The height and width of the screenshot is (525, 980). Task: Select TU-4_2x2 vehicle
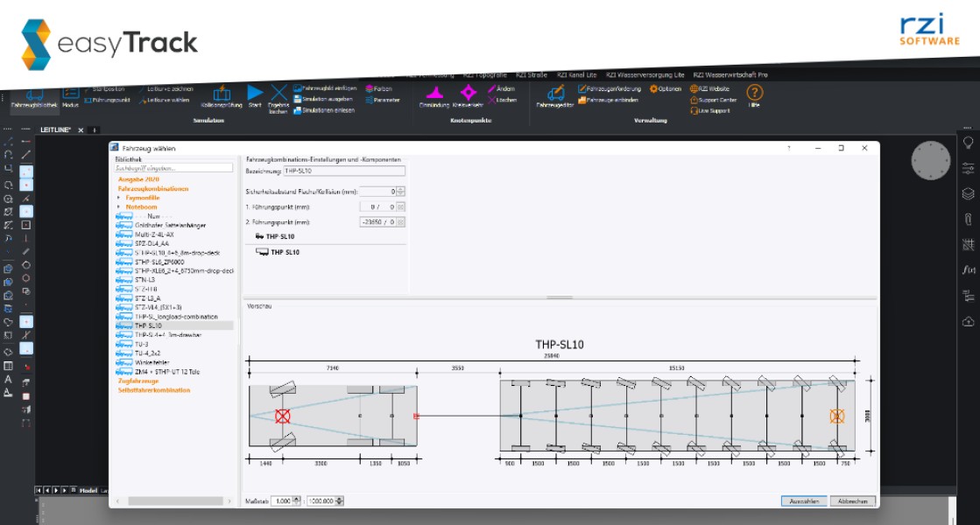click(x=147, y=353)
